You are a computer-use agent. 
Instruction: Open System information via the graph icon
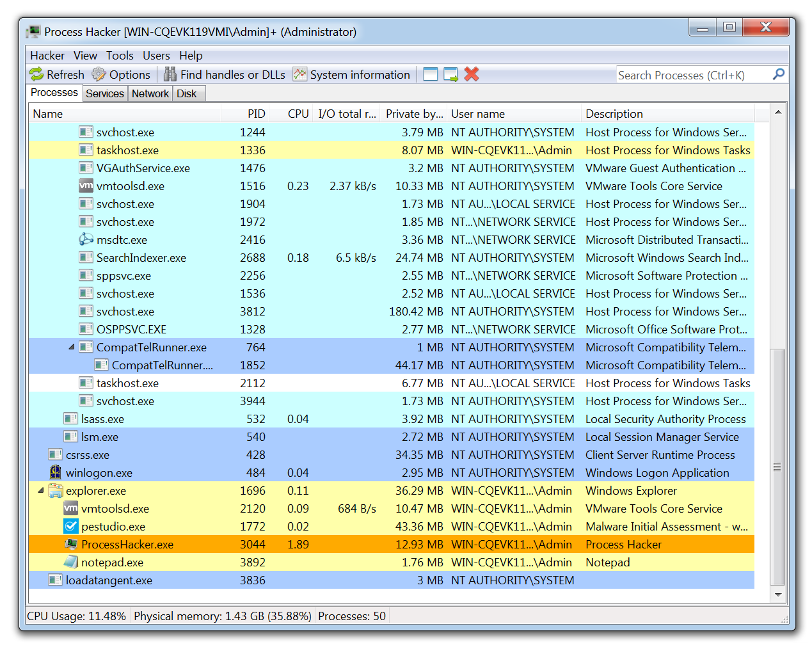pos(299,74)
